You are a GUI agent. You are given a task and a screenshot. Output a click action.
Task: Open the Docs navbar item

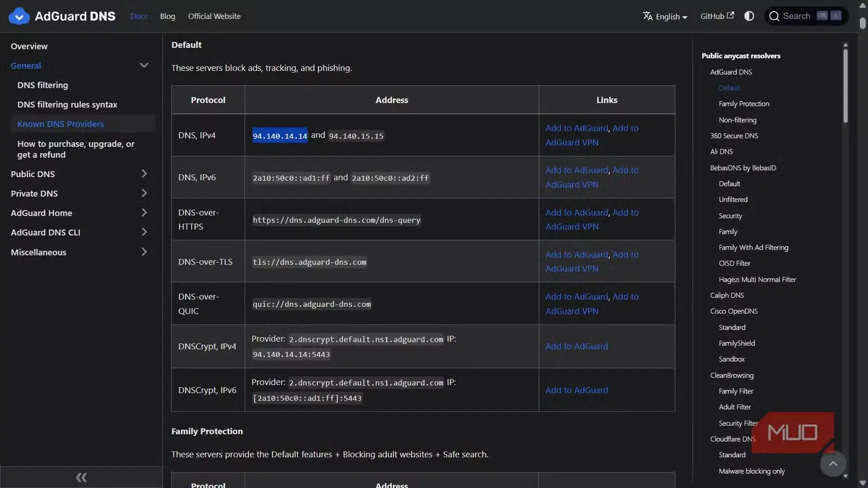click(x=139, y=16)
